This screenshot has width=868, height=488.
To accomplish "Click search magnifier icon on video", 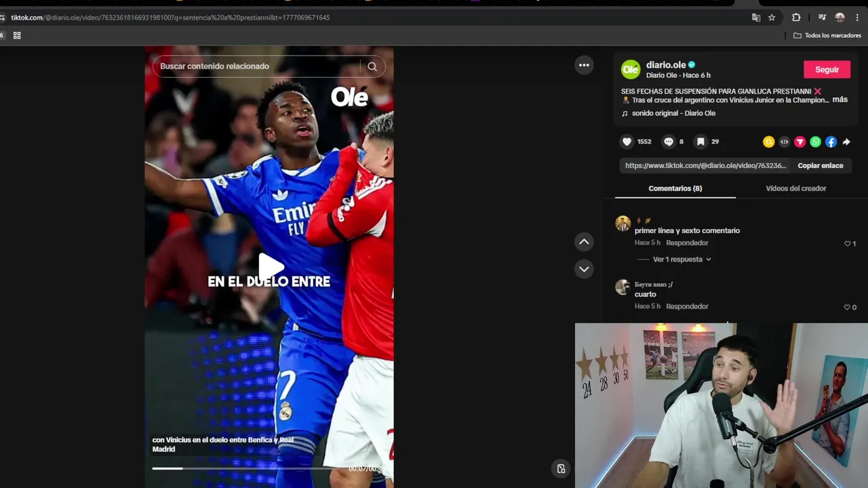I will [372, 66].
